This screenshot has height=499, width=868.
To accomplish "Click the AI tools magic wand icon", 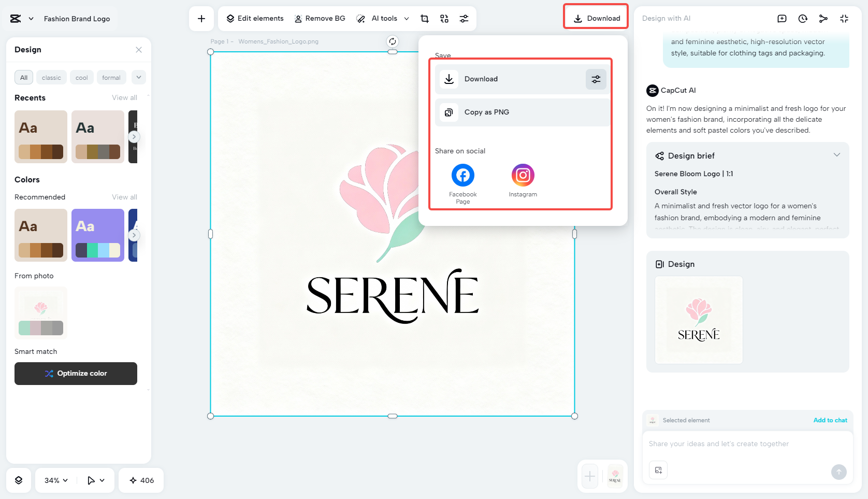I will 360,18.
